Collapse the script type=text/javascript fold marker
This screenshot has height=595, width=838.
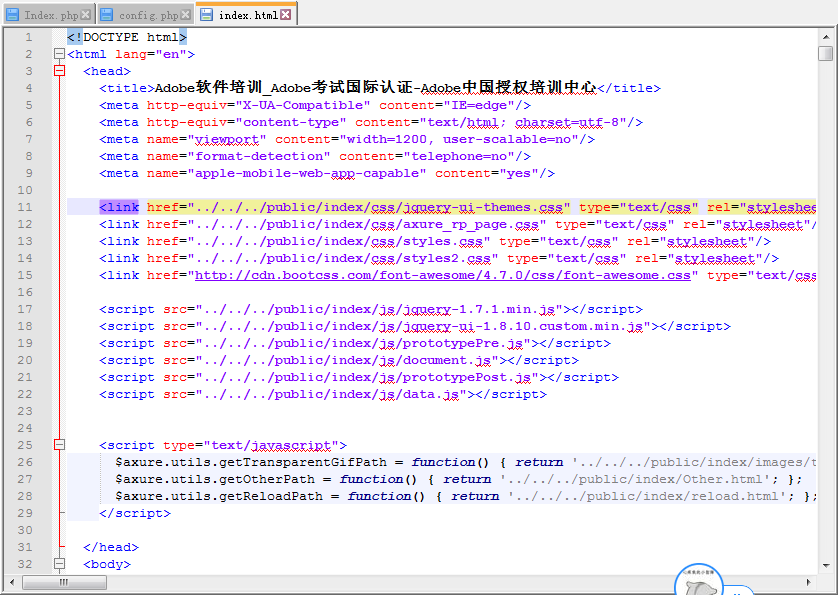click(59, 445)
